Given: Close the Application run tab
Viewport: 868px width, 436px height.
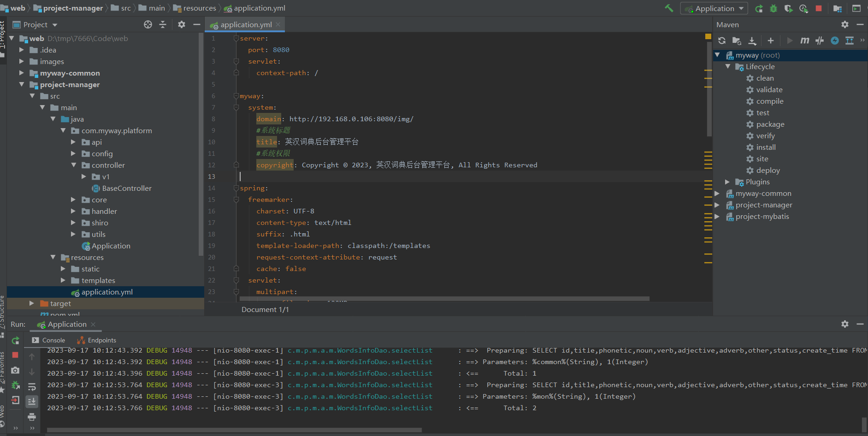Looking at the screenshot, I should 93,324.
